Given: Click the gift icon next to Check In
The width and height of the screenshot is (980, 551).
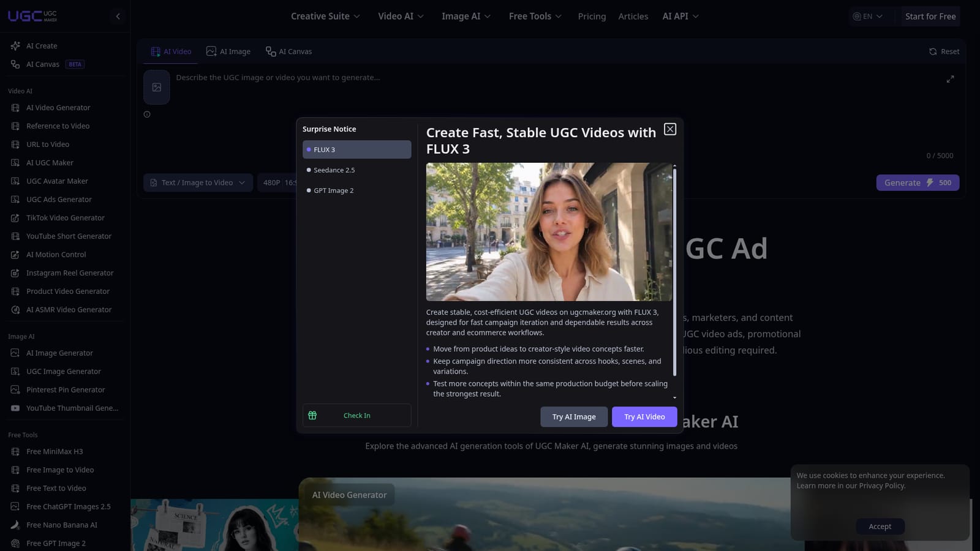Looking at the screenshot, I should tap(312, 415).
